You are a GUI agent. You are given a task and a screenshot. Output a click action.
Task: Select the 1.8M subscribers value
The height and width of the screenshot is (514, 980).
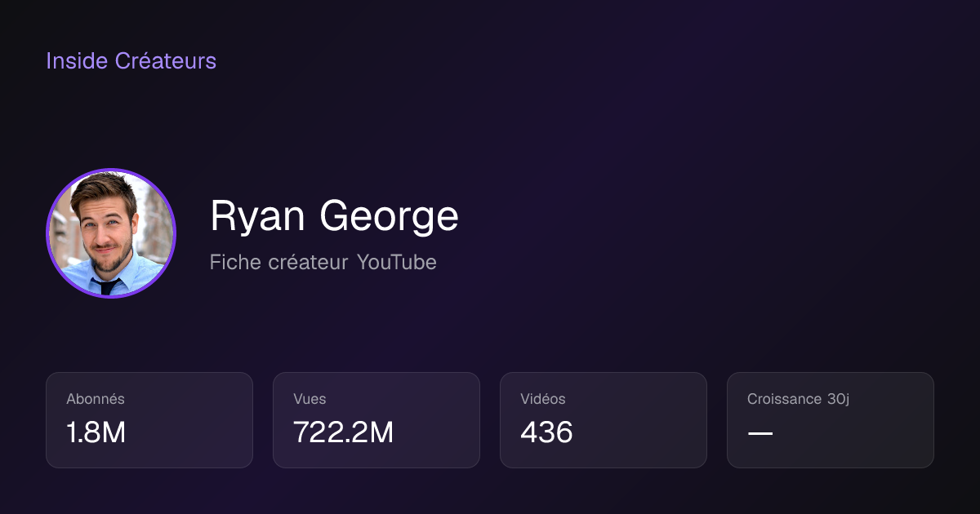coord(96,432)
